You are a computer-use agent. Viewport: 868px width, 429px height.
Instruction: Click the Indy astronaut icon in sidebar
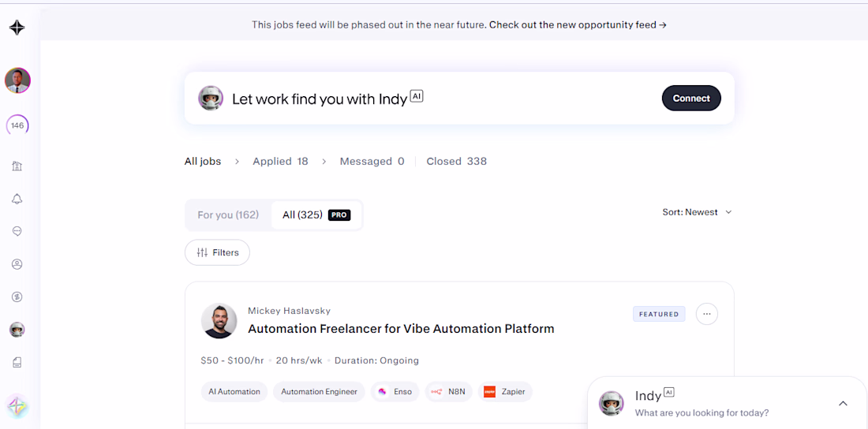click(x=17, y=330)
